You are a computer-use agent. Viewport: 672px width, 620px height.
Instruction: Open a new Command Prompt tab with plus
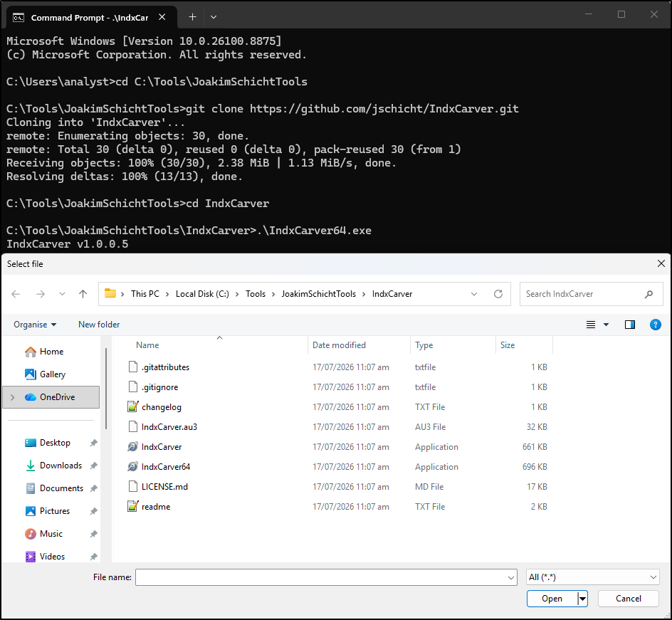[192, 17]
